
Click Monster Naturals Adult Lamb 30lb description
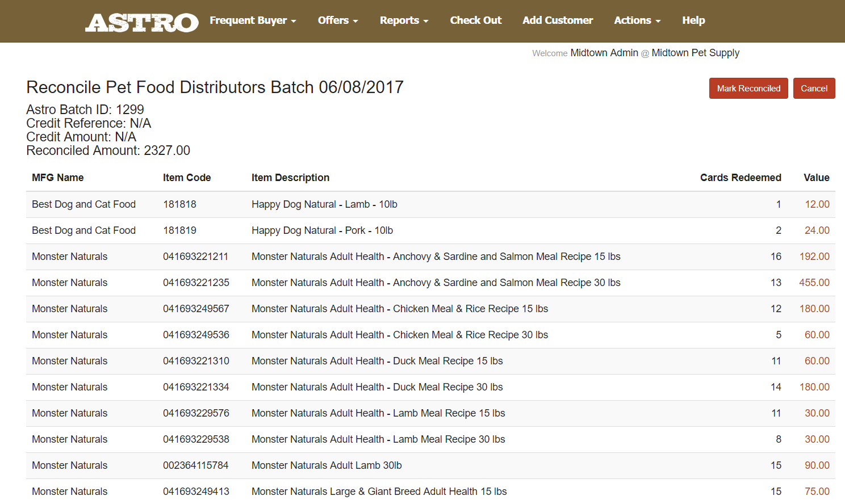click(327, 465)
